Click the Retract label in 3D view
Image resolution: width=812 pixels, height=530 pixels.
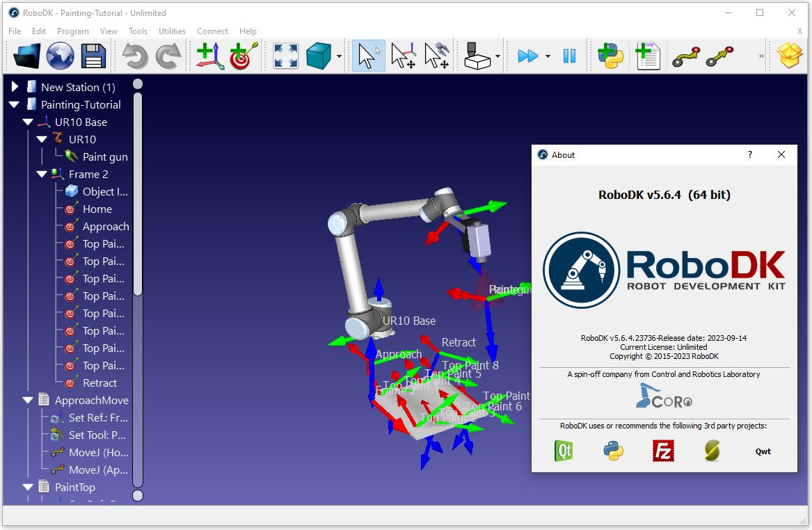pyautogui.click(x=459, y=343)
